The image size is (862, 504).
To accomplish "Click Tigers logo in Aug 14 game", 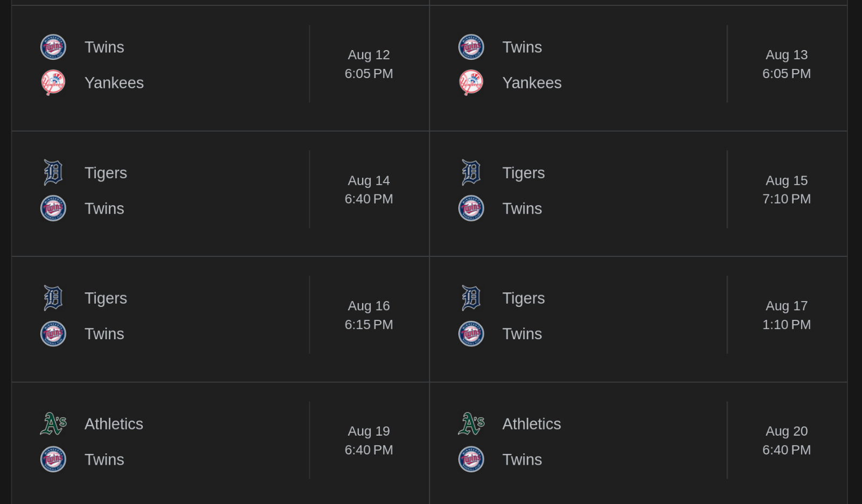I will 53,173.
